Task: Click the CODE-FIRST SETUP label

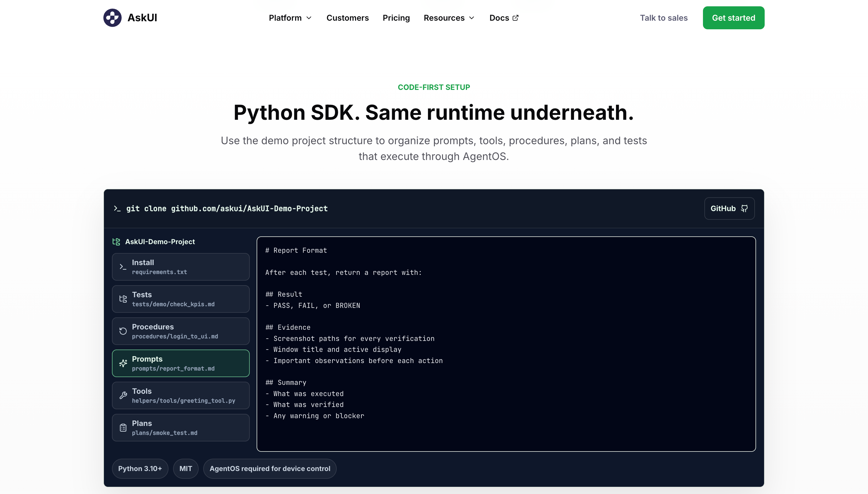Action: [x=434, y=87]
